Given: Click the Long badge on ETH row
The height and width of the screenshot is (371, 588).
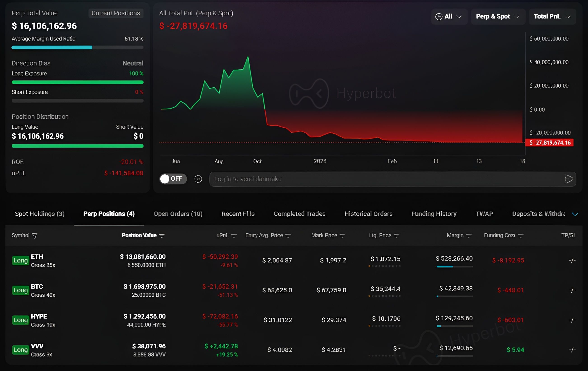Looking at the screenshot, I should point(21,261).
